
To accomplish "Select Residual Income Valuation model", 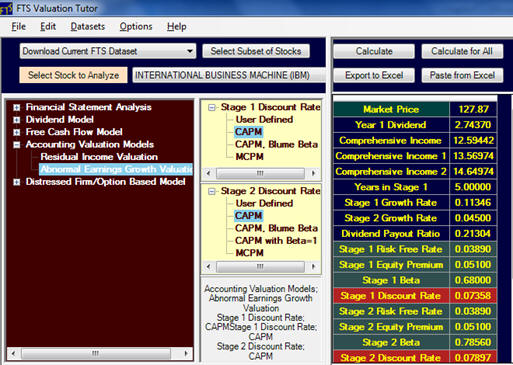I will click(99, 157).
